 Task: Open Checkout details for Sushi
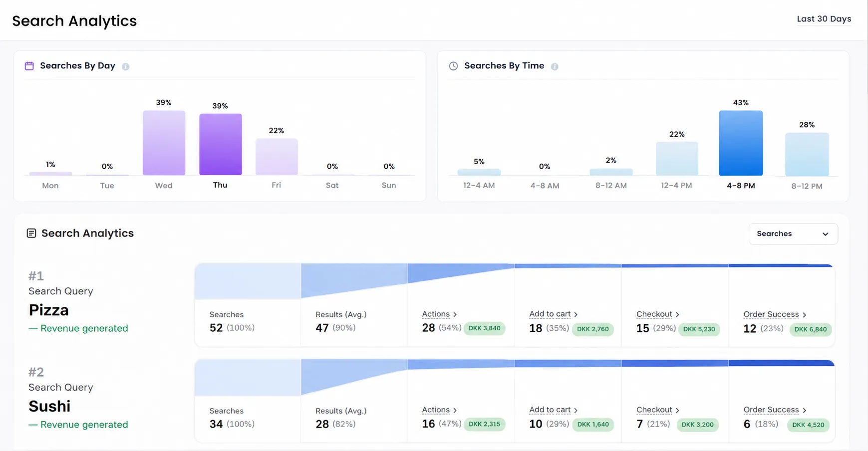[658, 410]
